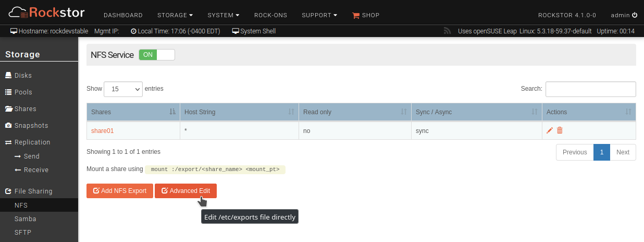This screenshot has height=242, width=644.
Task: Click the mount command snippet
Action: (215, 170)
